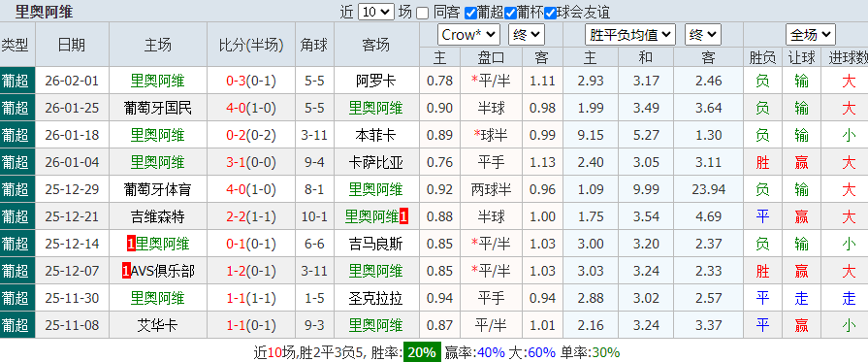Image resolution: width=868 pixels, height=362 pixels.
Task: Uncheck the 葡杯 cup filter checkbox
Action: click(x=510, y=13)
